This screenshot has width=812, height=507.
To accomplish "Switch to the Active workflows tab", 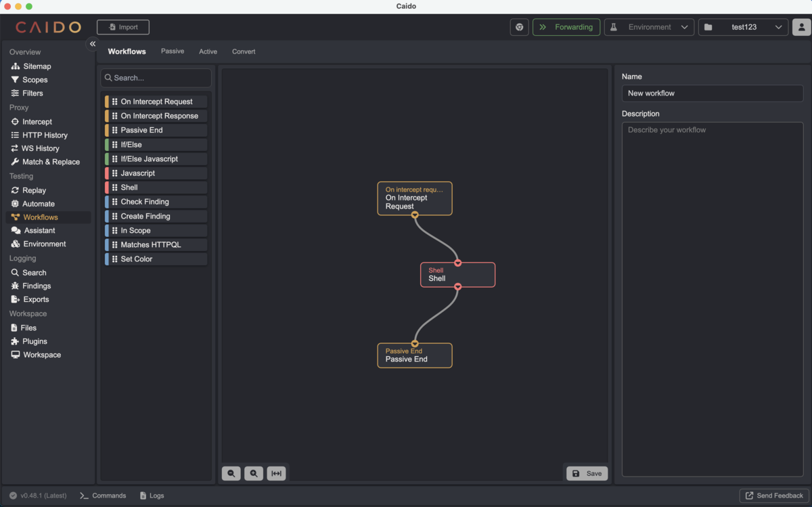I will [208, 51].
